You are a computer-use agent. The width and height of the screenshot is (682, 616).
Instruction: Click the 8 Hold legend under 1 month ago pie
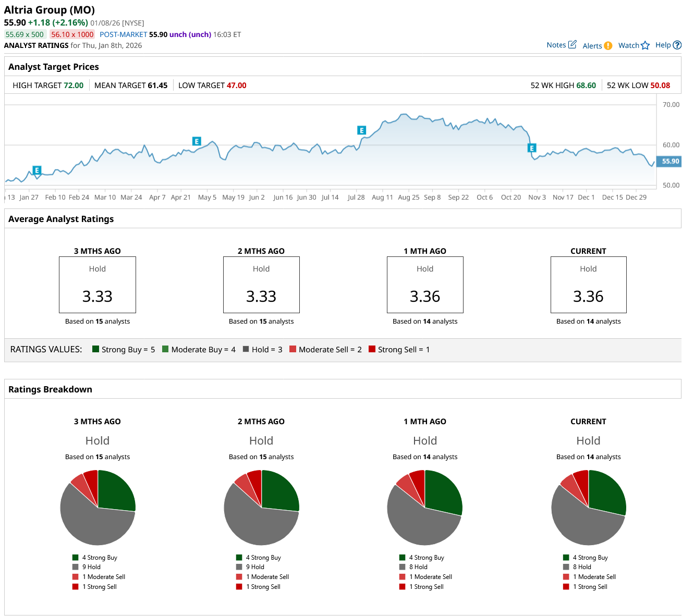coord(420,567)
